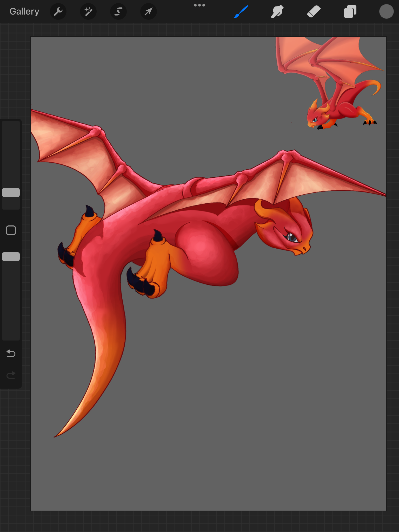Open the Layers panel
399x532 pixels.
[x=350, y=11]
